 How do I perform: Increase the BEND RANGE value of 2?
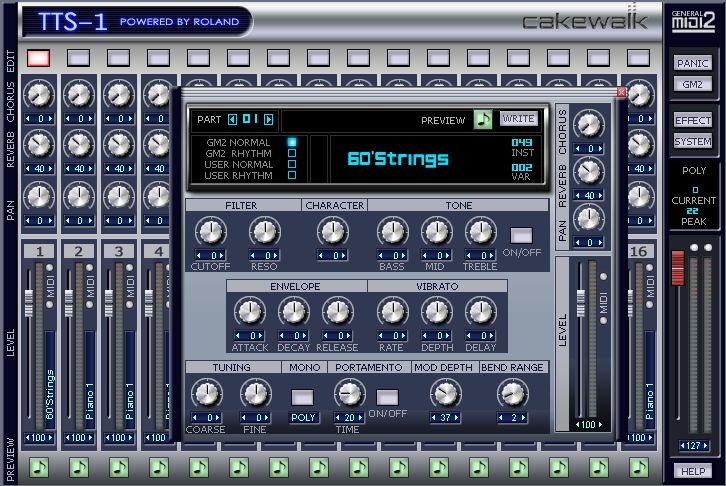click(524, 417)
